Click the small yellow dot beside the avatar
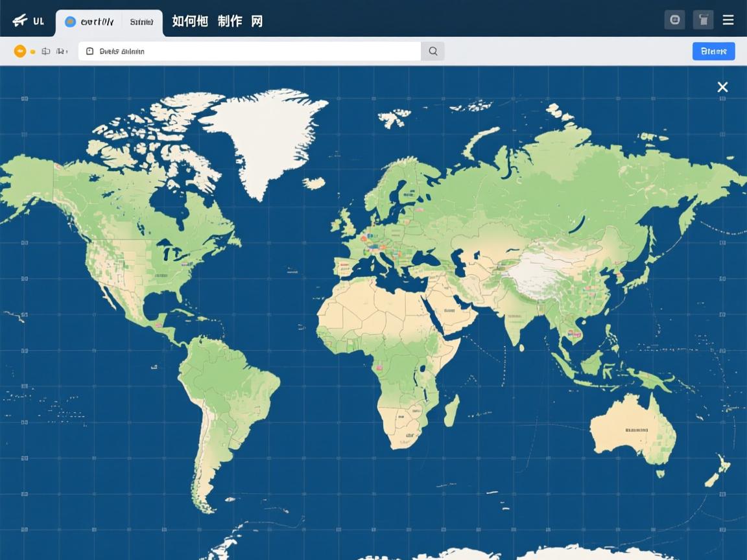The height and width of the screenshot is (560, 747). pyautogui.click(x=32, y=51)
